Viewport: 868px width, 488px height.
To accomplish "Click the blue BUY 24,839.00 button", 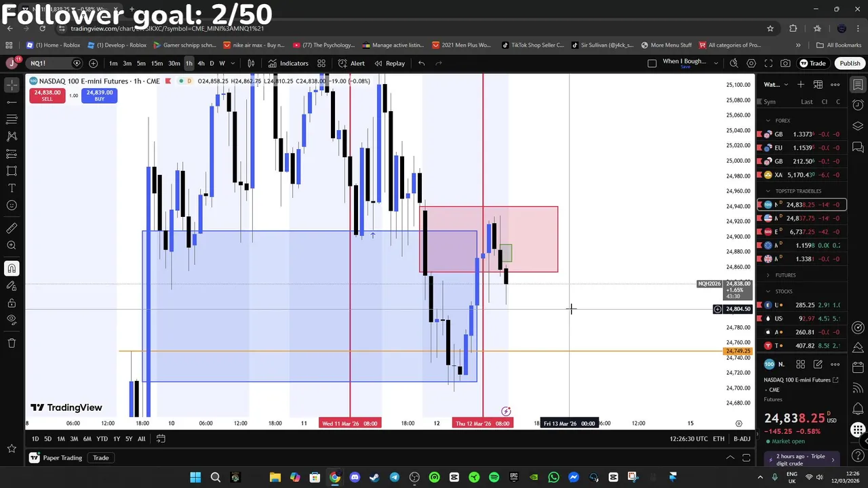I will click(99, 96).
